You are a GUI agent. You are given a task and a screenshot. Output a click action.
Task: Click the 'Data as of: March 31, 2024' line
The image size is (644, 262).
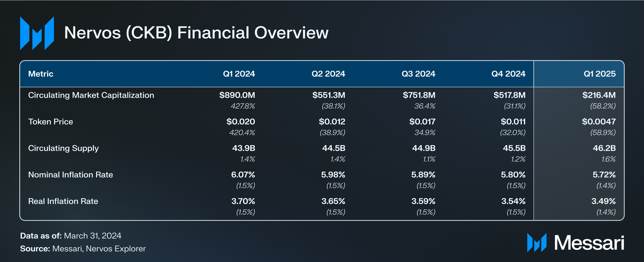click(x=71, y=236)
